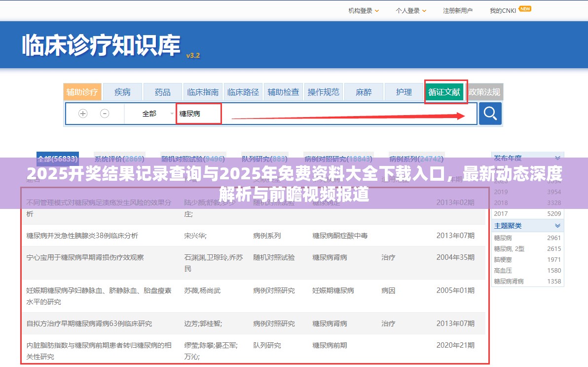
Task: Click the 临床诊疗知识库 logo title
Action: coord(101,45)
